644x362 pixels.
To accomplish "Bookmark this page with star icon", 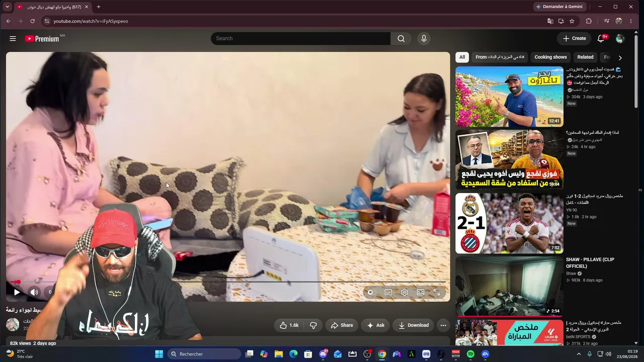I will tap(572, 21).
